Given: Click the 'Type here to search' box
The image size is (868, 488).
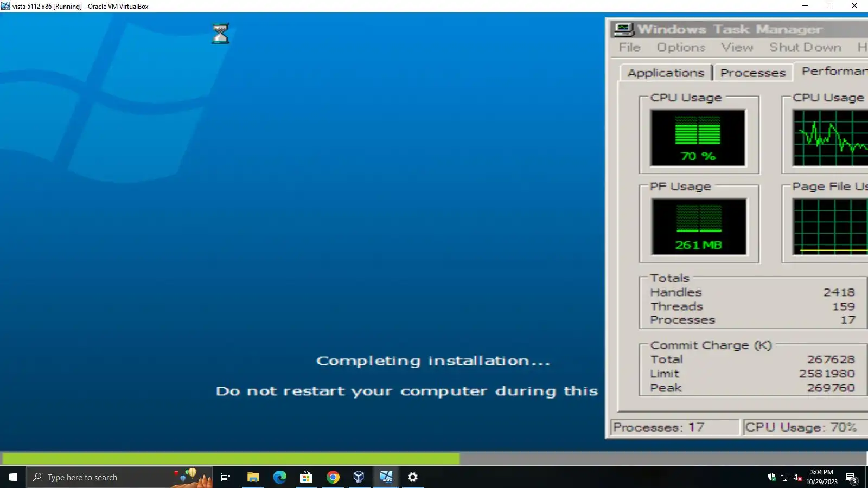Looking at the screenshot, I should tap(119, 477).
